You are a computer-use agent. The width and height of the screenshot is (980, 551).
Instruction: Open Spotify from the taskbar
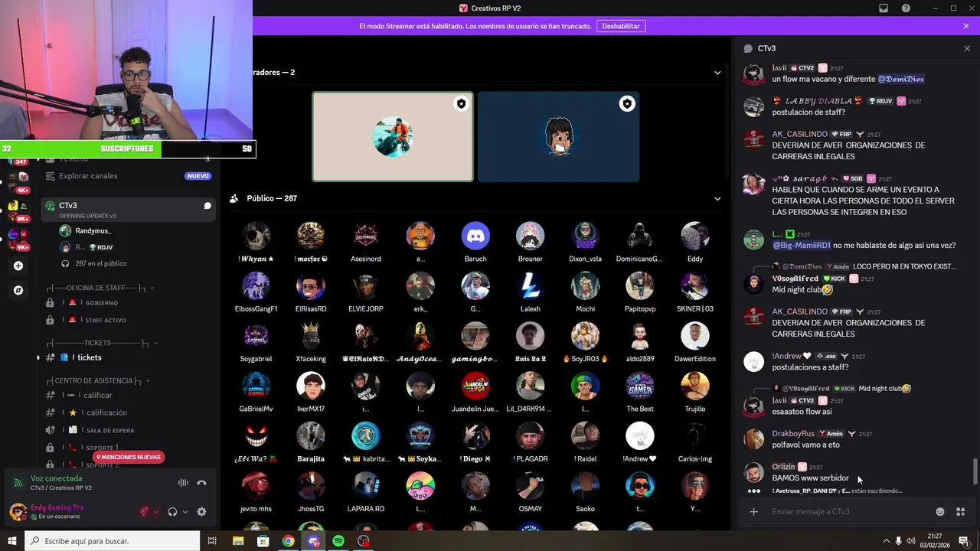pos(338,541)
